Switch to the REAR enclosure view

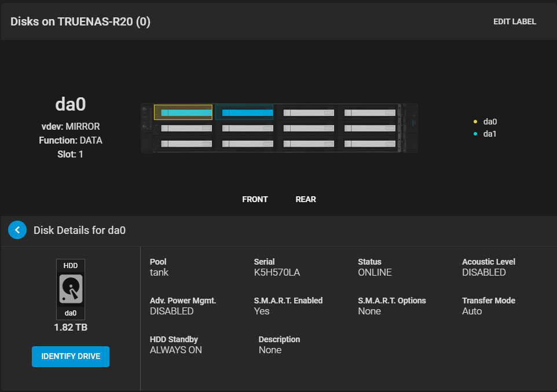point(306,199)
